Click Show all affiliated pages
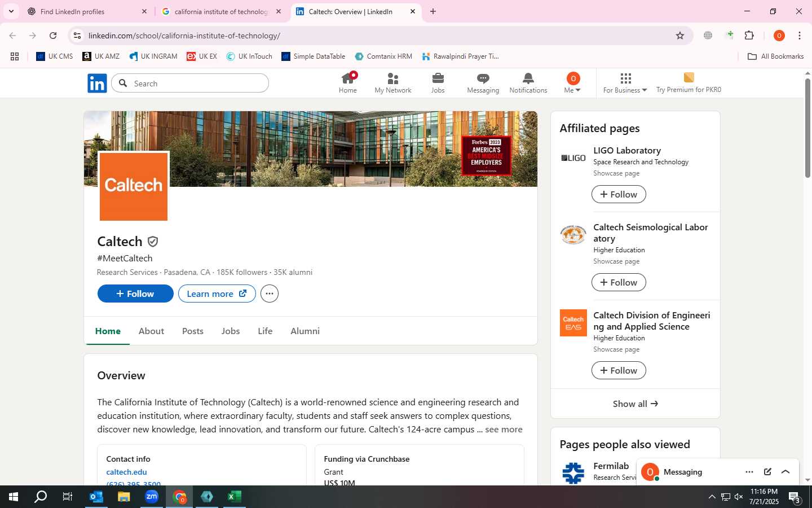Image resolution: width=812 pixels, height=508 pixels. click(x=635, y=404)
